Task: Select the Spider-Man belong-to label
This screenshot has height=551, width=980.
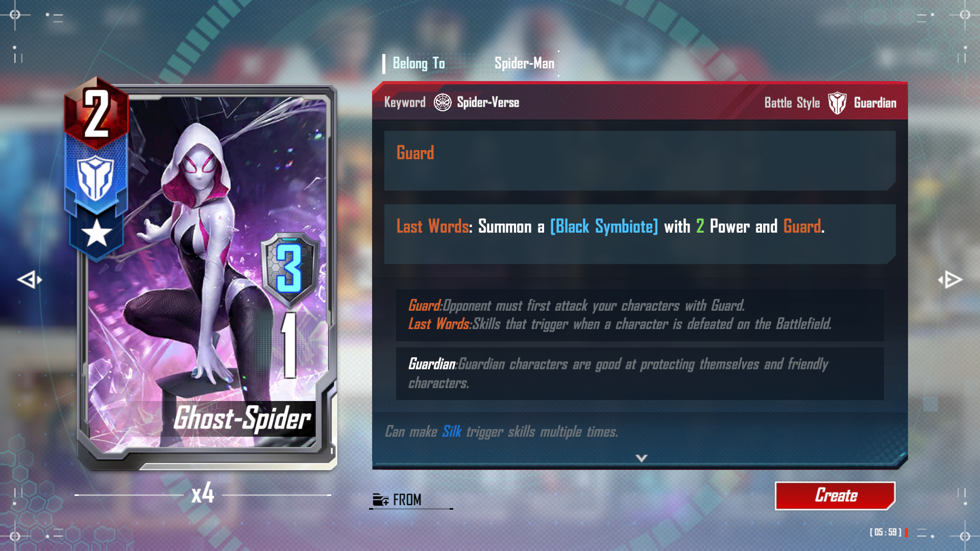Action: point(524,63)
